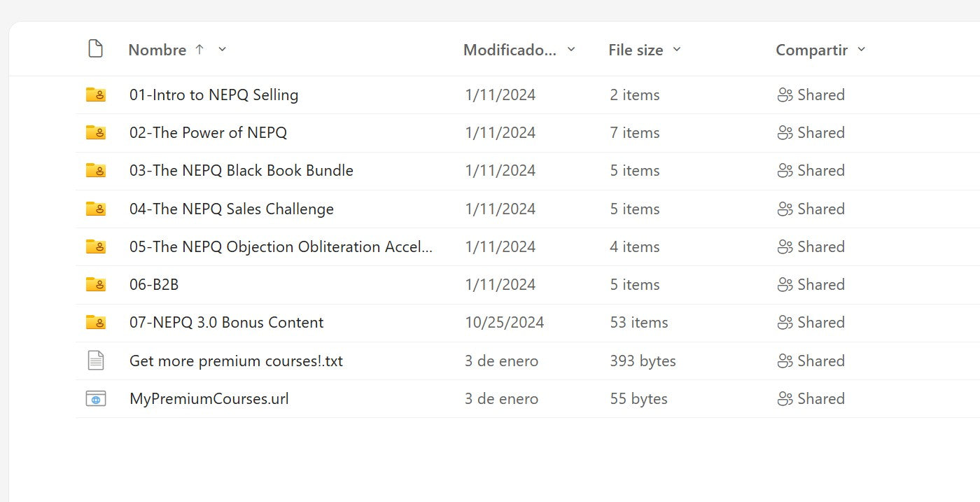Click folder icon for 01-Intro to NEPQ Selling

point(96,95)
